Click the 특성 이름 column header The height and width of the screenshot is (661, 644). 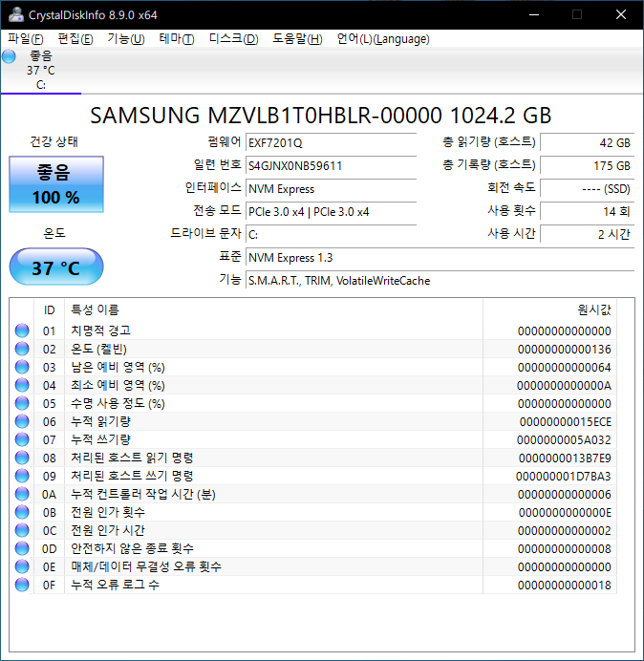point(273,310)
